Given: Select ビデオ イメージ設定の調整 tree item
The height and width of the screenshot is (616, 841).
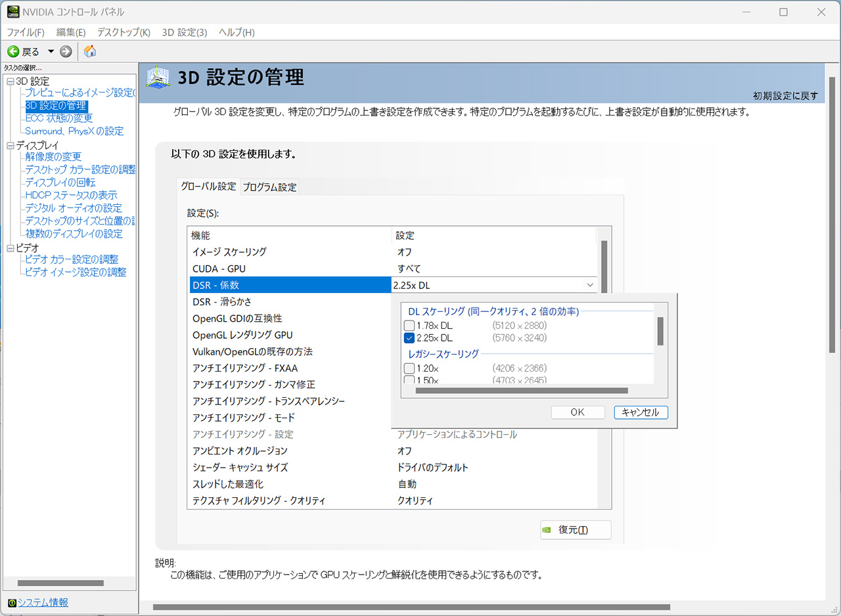Looking at the screenshot, I should tap(75, 272).
